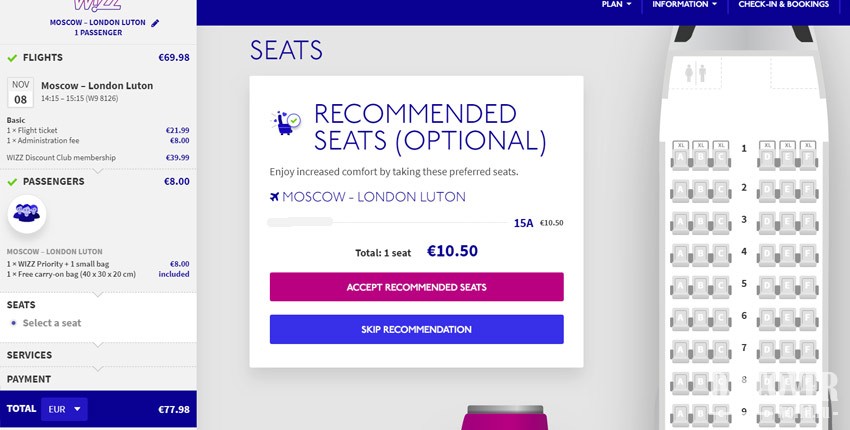Image resolution: width=850 pixels, height=430 pixels.
Task: Open the Services section in sidebar
Action: coord(30,355)
